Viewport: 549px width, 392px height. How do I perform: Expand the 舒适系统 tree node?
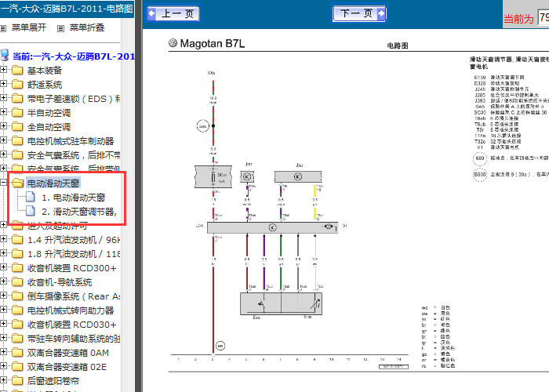tap(3, 84)
